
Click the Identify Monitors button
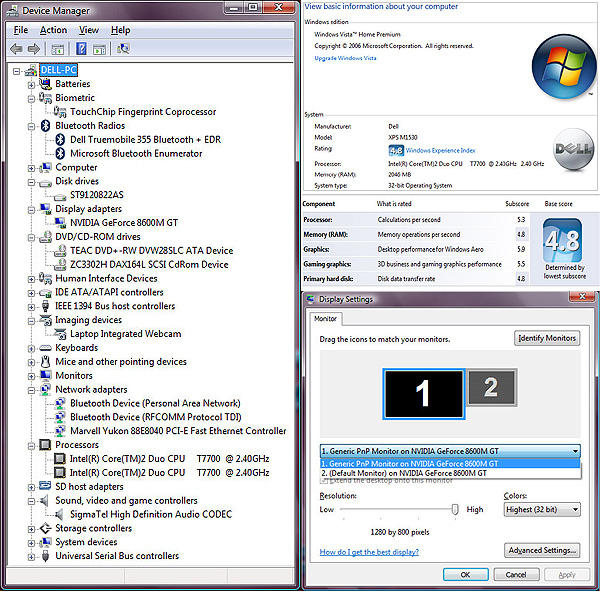pos(547,338)
